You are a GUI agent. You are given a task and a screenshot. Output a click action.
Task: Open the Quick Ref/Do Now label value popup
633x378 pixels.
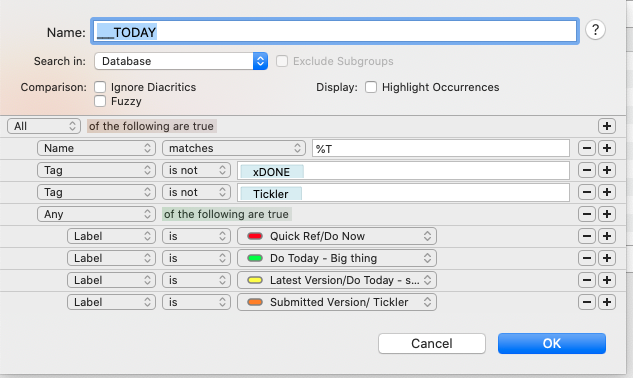click(x=337, y=236)
